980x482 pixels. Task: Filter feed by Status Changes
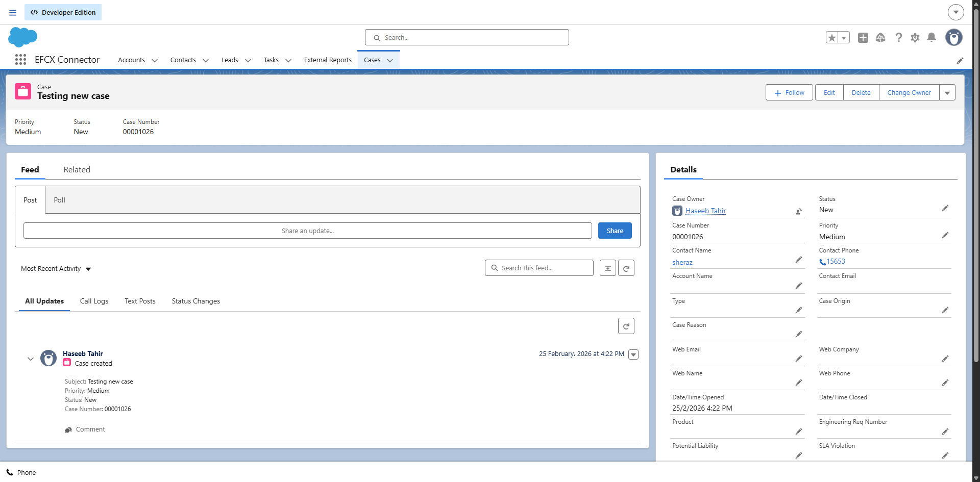[196, 301]
